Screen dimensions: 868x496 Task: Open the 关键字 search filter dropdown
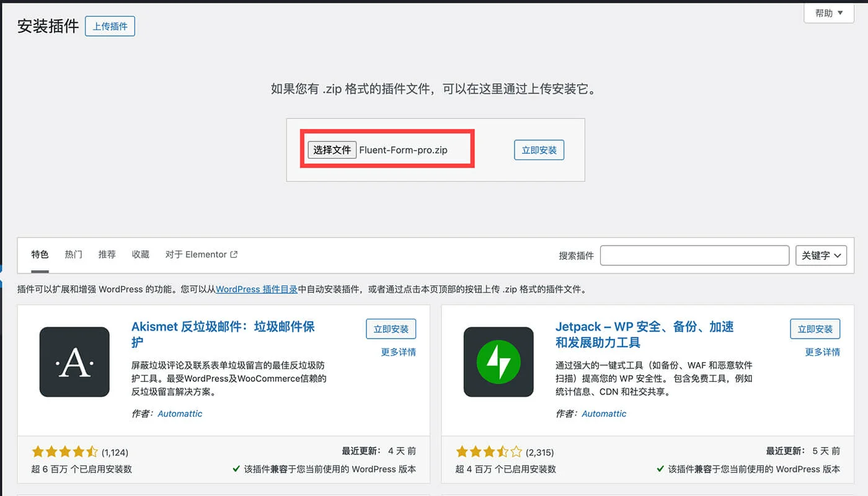(821, 255)
